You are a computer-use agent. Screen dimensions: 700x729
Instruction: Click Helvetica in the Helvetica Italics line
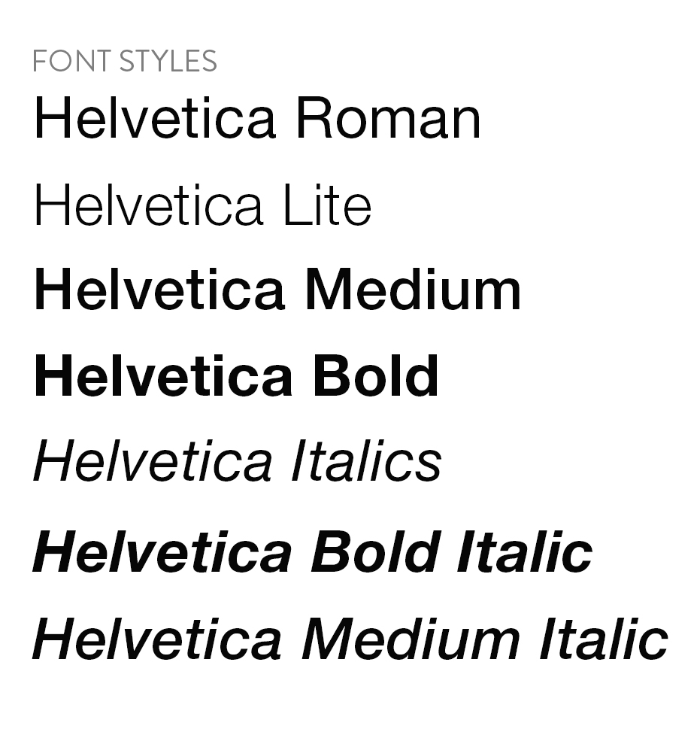[153, 461]
